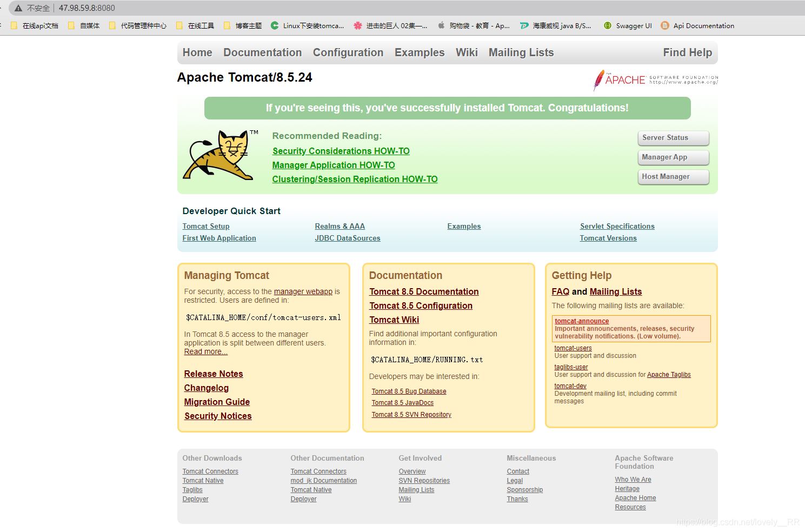Viewport: 805px width, 532px height.
Task: Click the browser address bar URL
Action: pos(87,8)
